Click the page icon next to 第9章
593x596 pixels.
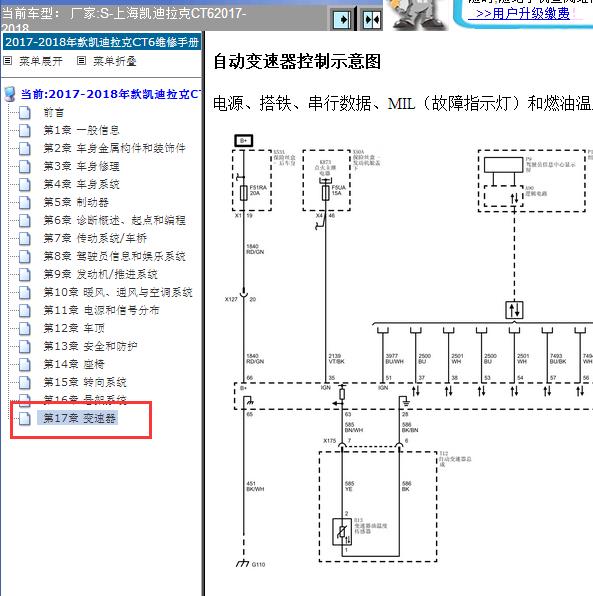point(25,274)
